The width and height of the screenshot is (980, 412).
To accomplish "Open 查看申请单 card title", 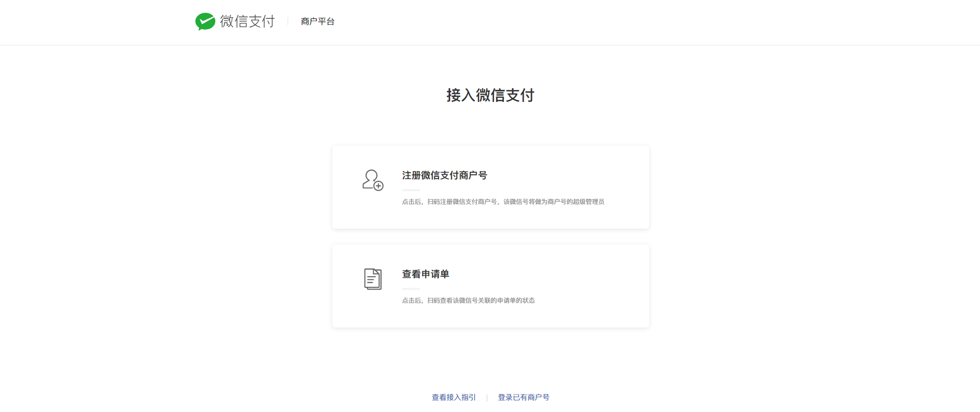I will [425, 274].
